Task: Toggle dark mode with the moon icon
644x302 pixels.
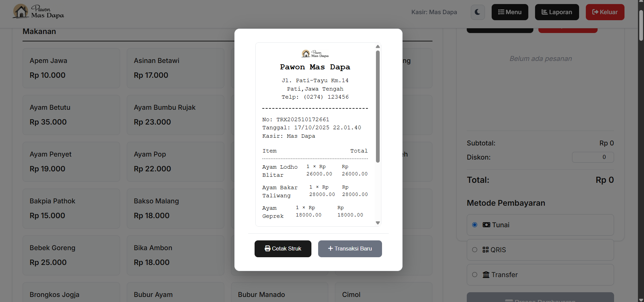Action: coord(478,12)
